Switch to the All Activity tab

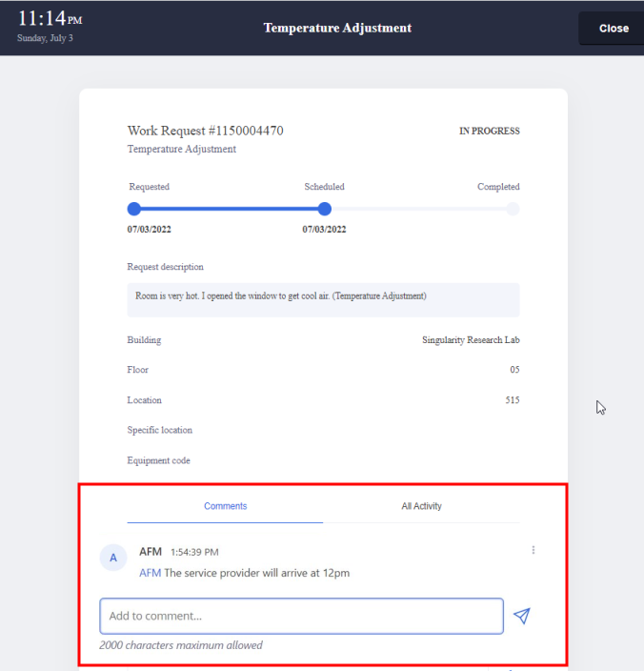tap(421, 506)
